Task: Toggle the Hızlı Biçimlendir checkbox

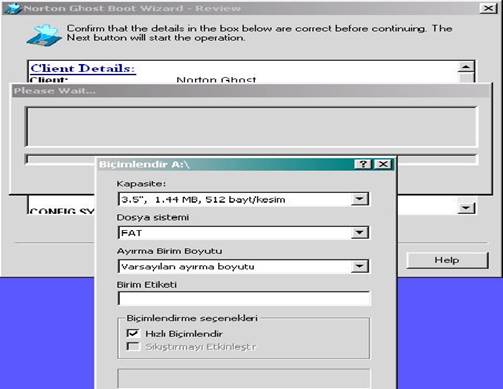Action: [x=133, y=333]
